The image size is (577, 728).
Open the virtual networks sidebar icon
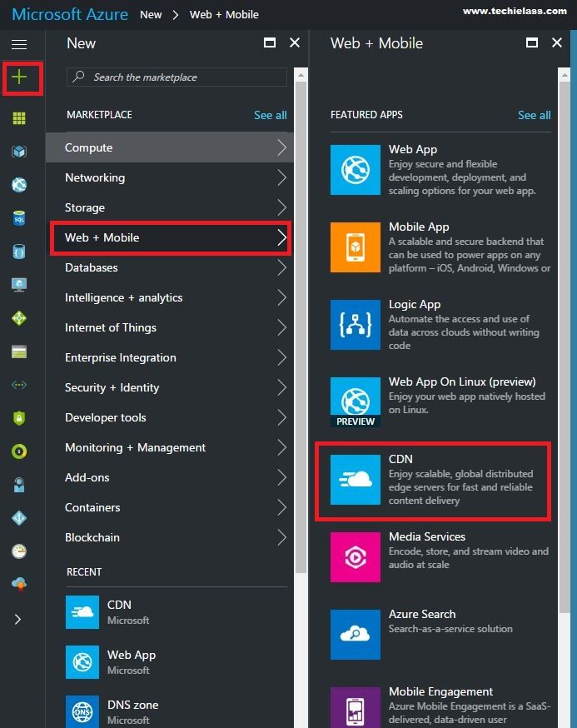click(19, 385)
